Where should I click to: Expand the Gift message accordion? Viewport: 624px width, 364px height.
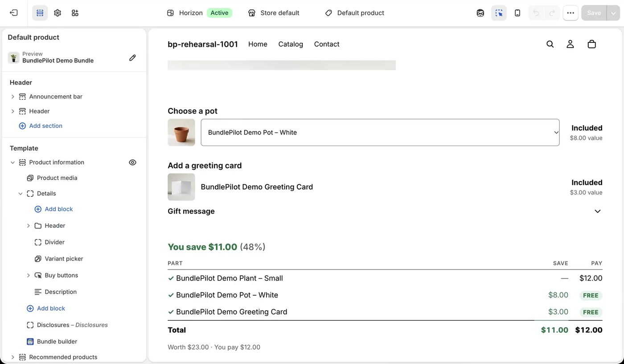[385, 211]
